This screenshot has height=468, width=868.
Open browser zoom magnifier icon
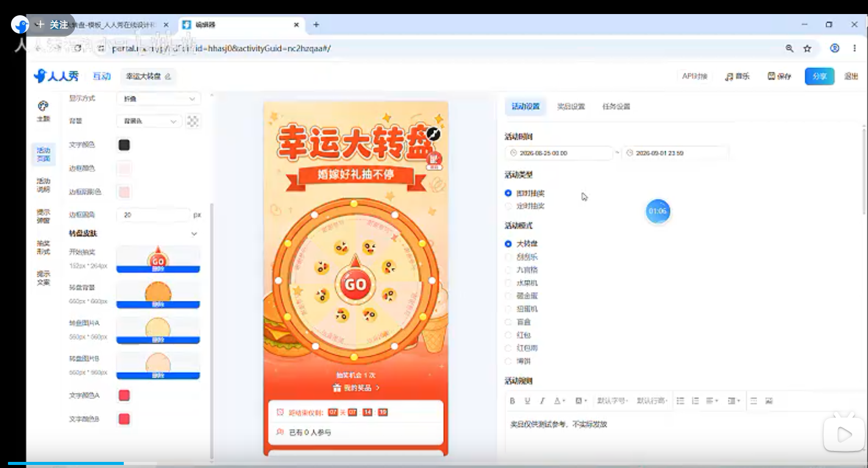(x=789, y=48)
